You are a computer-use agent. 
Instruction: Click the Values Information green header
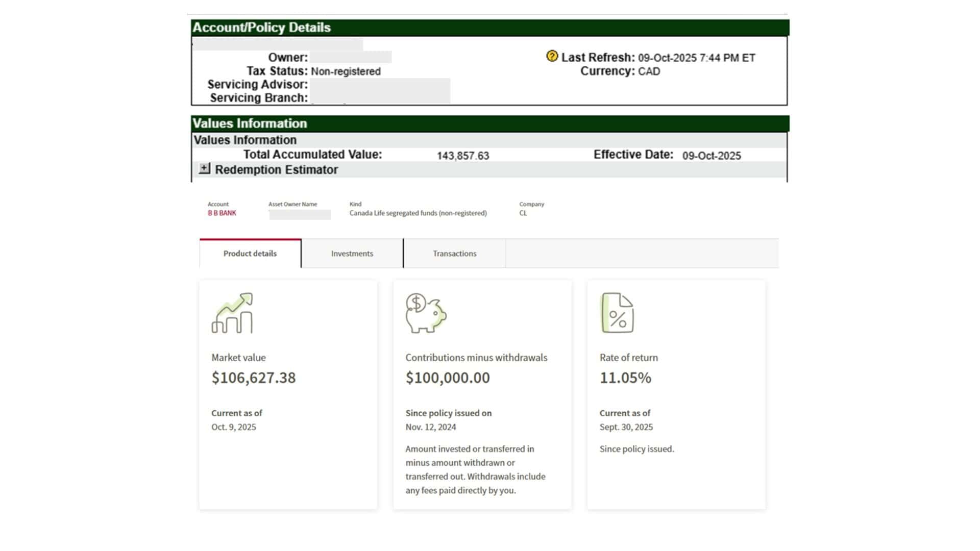(489, 123)
